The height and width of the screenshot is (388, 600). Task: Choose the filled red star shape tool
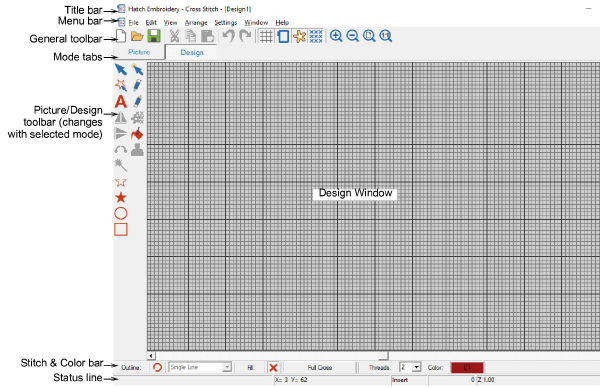(121, 197)
